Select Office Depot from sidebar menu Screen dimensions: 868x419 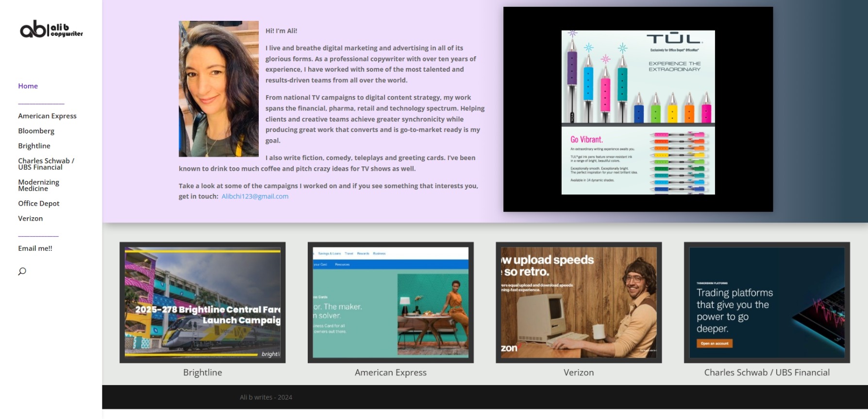(x=38, y=204)
